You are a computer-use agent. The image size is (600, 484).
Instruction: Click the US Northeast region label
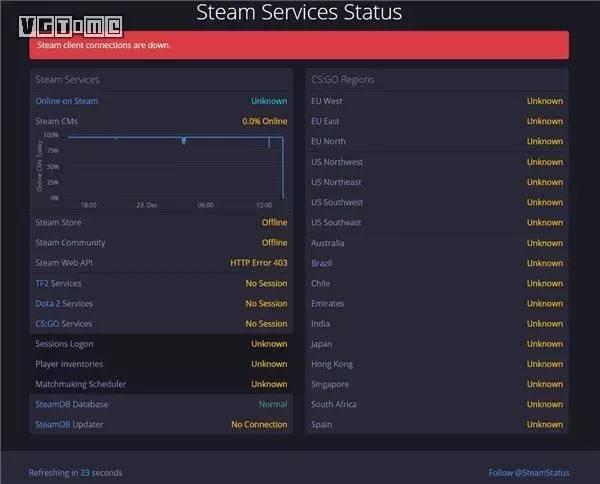[x=336, y=182]
